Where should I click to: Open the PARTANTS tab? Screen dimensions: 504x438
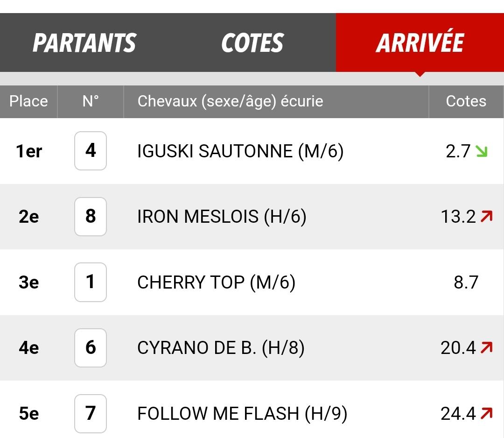click(x=84, y=42)
